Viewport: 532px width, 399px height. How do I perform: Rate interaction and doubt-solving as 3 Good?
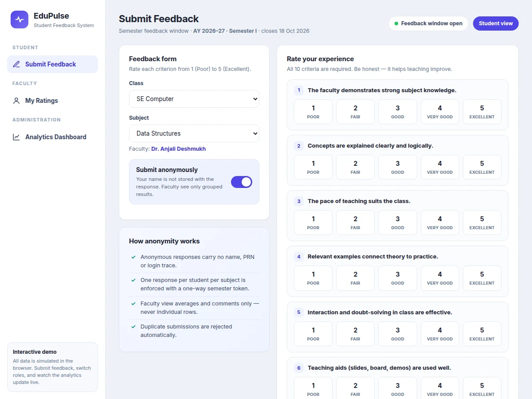[398, 334]
